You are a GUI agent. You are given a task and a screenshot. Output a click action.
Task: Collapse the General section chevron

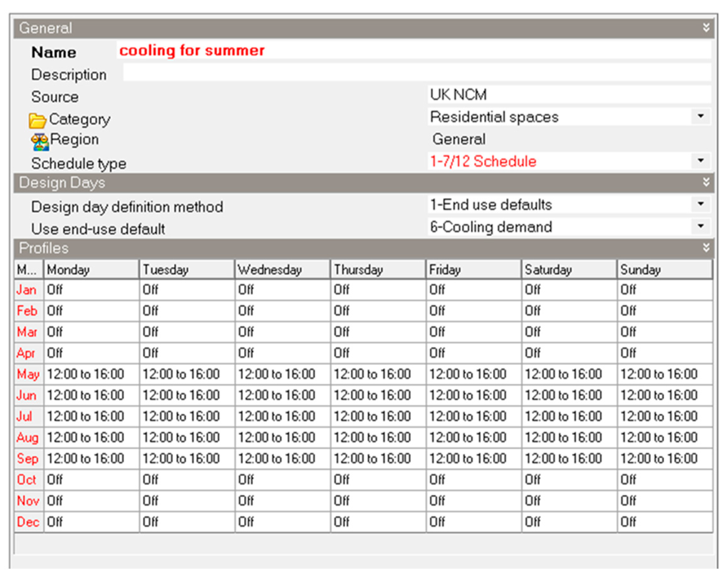pos(706,28)
